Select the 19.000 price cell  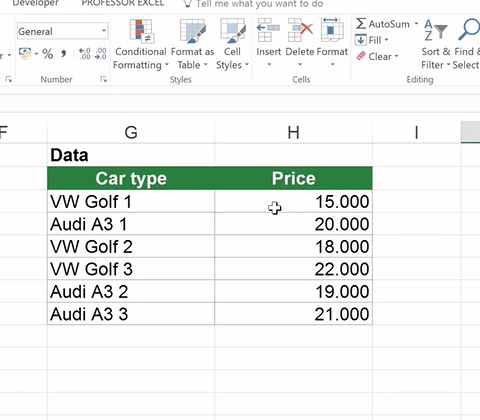pos(293,292)
